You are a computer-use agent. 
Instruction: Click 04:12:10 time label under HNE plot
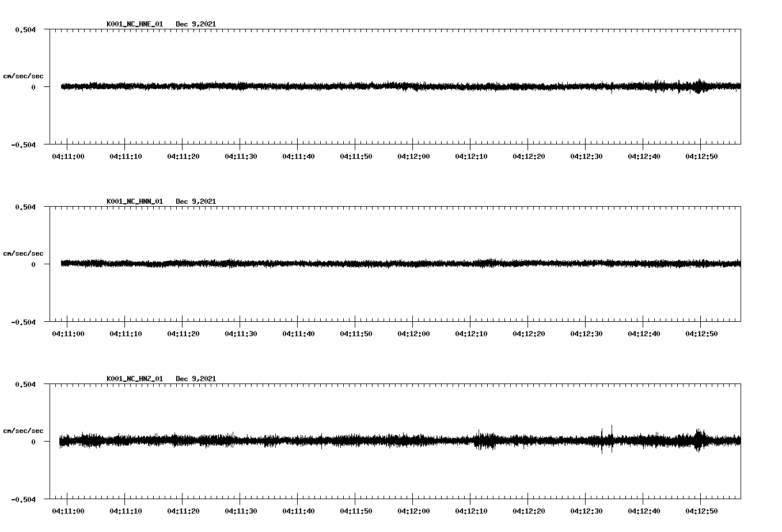tap(471, 157)
